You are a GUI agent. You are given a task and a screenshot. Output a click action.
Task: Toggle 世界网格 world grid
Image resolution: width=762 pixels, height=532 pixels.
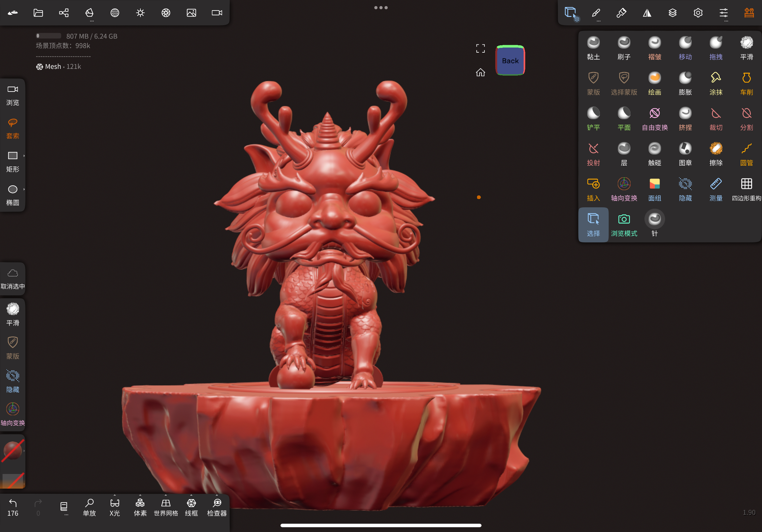click(166, 507)
